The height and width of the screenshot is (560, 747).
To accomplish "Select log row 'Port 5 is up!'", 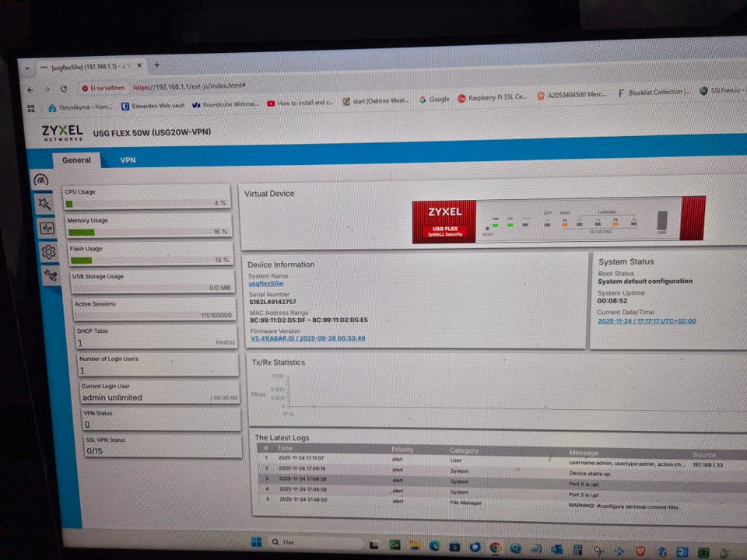I will [500, 481].
